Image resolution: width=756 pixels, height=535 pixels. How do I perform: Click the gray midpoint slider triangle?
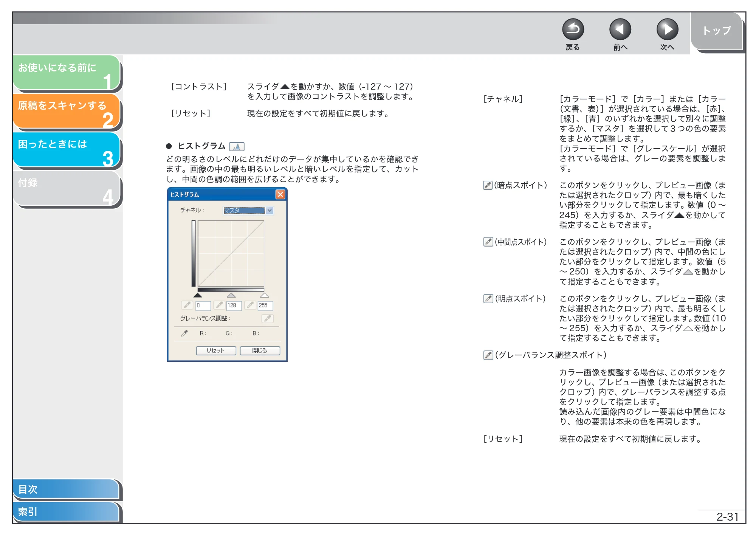(231, 295)
